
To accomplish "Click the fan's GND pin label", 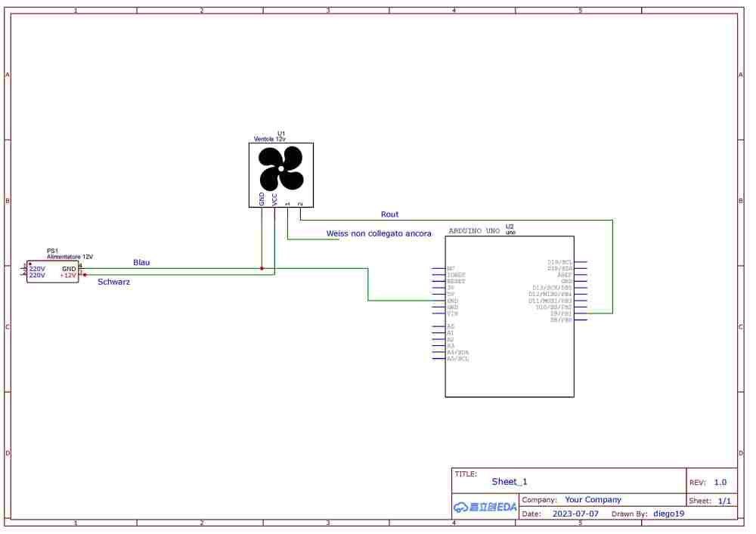I will coord(263,200).
